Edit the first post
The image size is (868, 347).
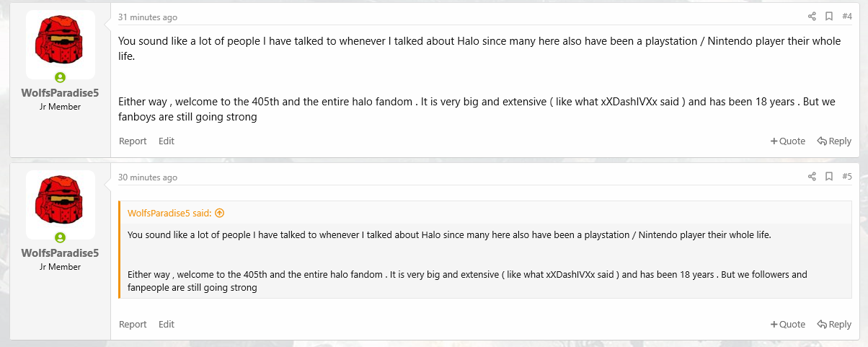[x=167, y=141]
